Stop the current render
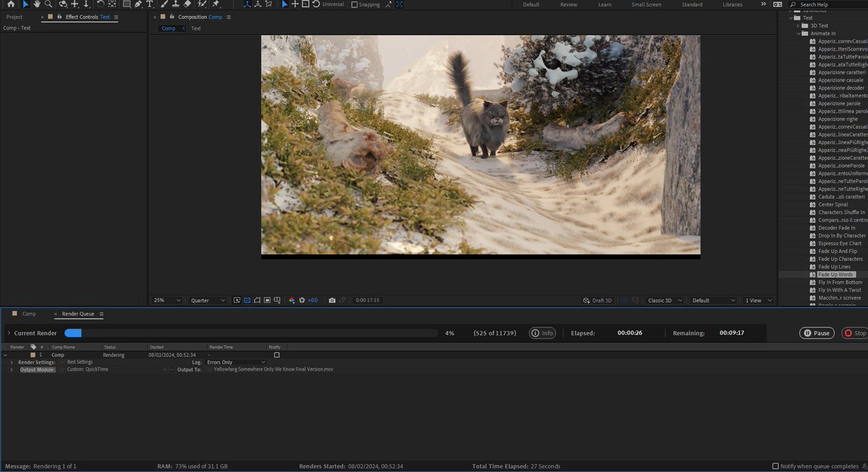Image resolution: width=868 pixels, height=472 pixels. coord(855,333)
